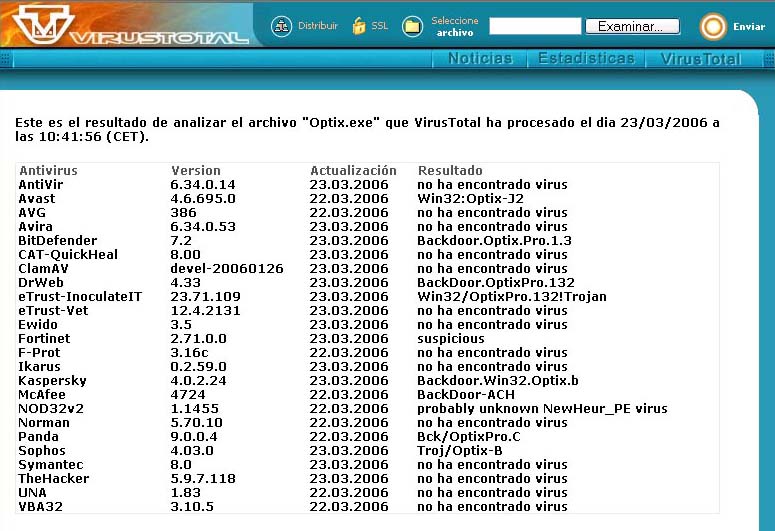Select the Avast antivirus name
Image resolution: width=775 pixels, height=531 pixels.
(x=37, y=199)
